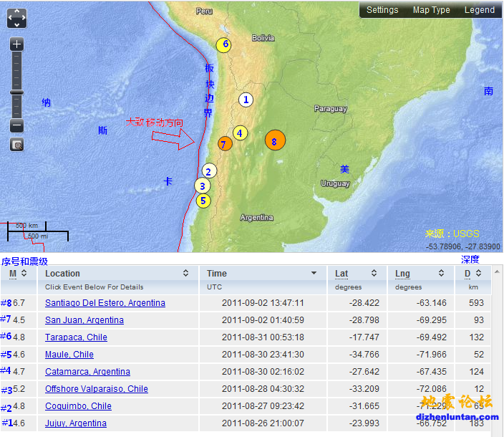Open Catamarca, Argentina event link
Viewport: 504px width, 437px height.
coord(87,371)
